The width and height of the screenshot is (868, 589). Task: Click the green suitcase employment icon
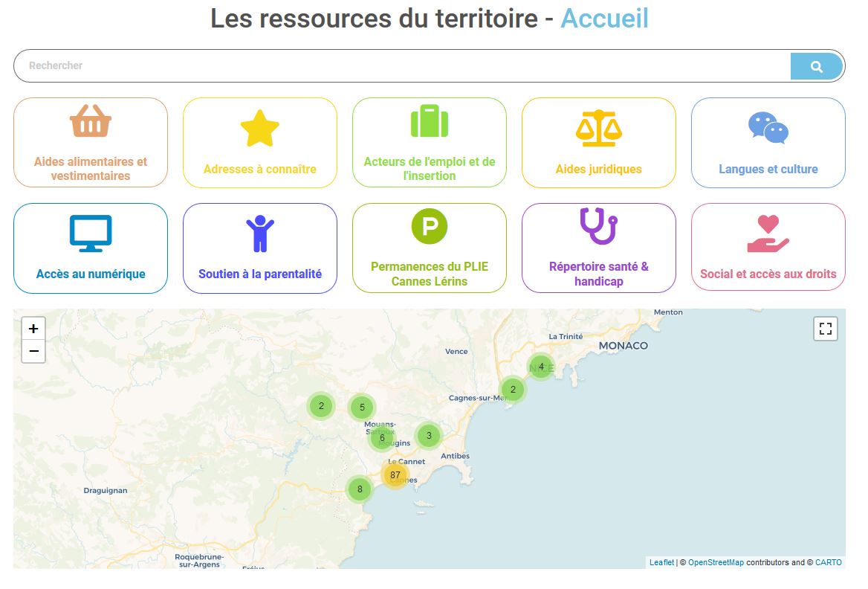tap(430, 121)
